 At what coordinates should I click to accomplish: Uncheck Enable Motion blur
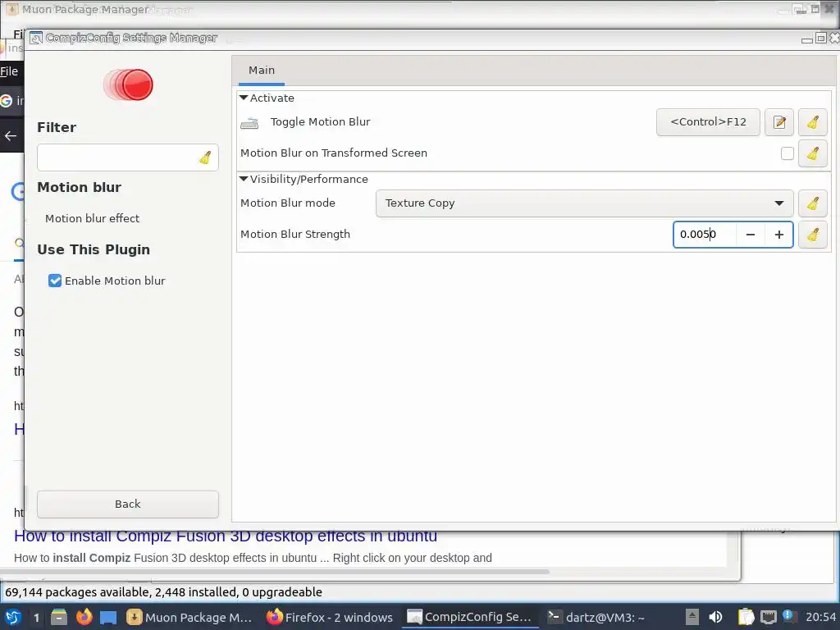tap(55, 281)
